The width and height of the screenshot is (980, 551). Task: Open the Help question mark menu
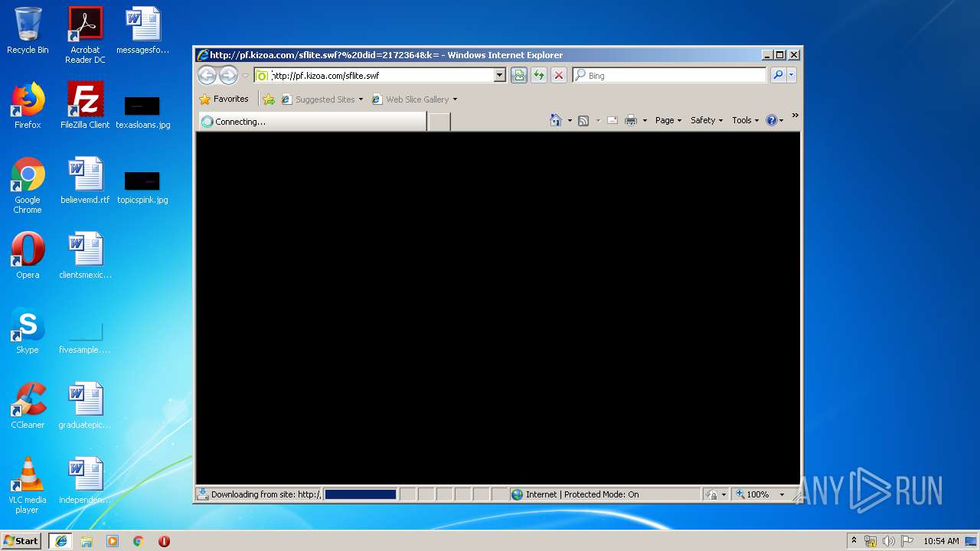click(x=774, y=120)
